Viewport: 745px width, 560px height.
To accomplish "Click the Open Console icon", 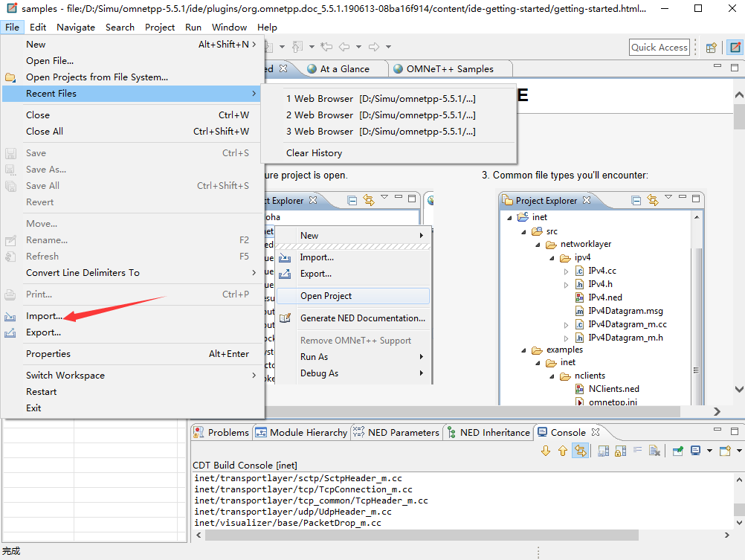I will click(725, 451).
